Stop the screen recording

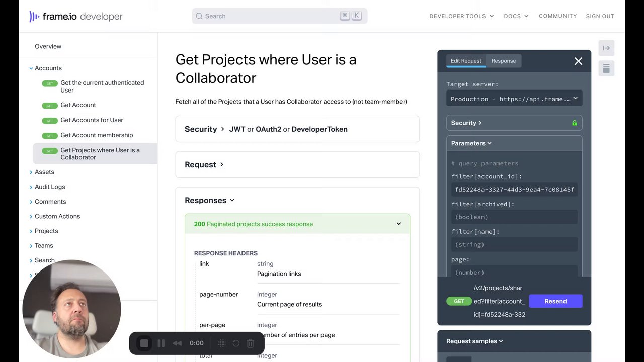[x=144, y=343]
